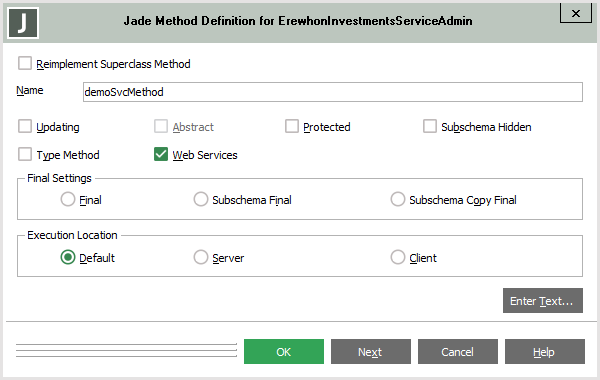The height and width of the screenshot is (380, 600).
Task: Click the Jade J logo icon
Action: 23,23
